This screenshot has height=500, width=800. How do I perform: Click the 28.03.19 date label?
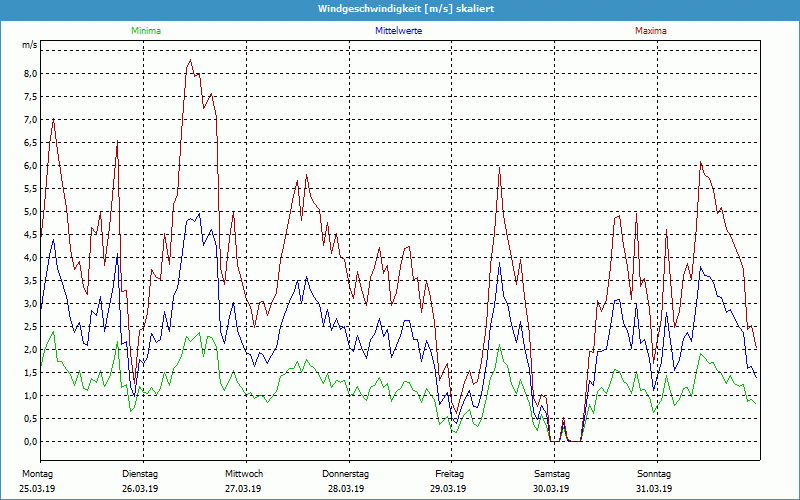tap(346, 489)
